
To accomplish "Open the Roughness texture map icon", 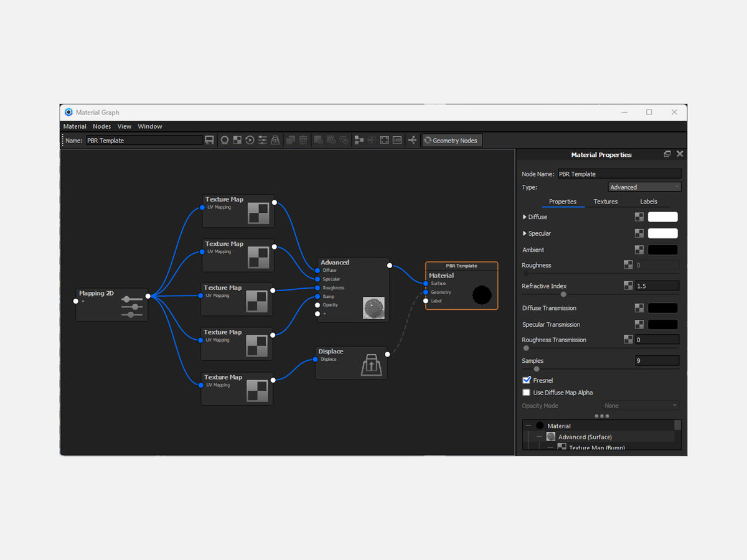I will click(627, 265).
